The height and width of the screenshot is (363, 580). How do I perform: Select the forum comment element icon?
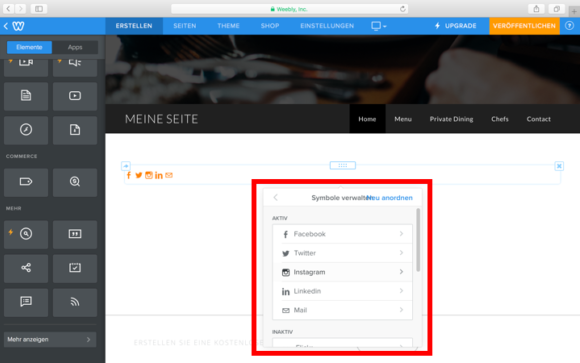tap(26, 302)
